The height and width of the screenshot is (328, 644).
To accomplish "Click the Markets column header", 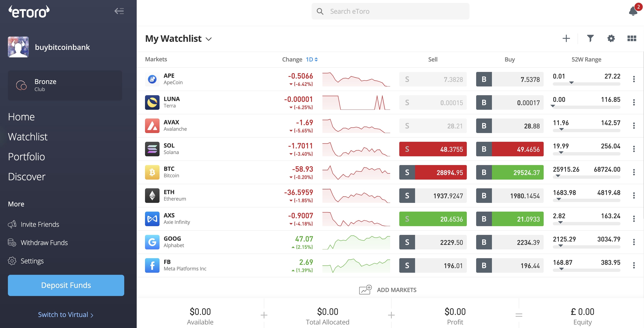I will pos(156,59).
